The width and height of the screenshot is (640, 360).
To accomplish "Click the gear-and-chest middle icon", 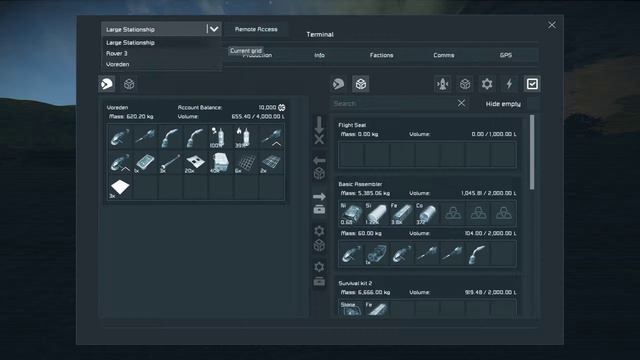I will tap(319, 274).
